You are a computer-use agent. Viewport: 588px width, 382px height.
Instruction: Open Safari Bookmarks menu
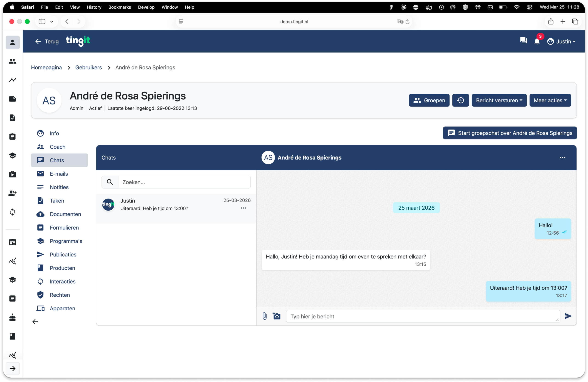[x=120, y=7]
